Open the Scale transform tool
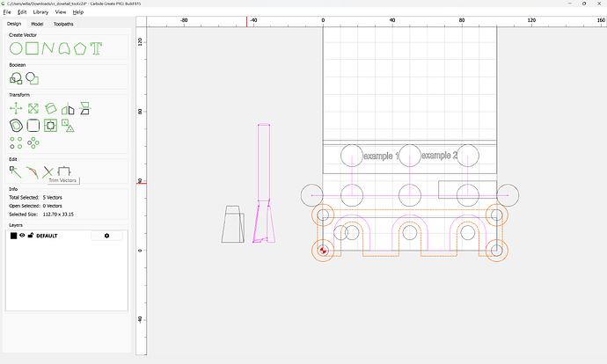 pyautogui.click(x=33, y=108)
